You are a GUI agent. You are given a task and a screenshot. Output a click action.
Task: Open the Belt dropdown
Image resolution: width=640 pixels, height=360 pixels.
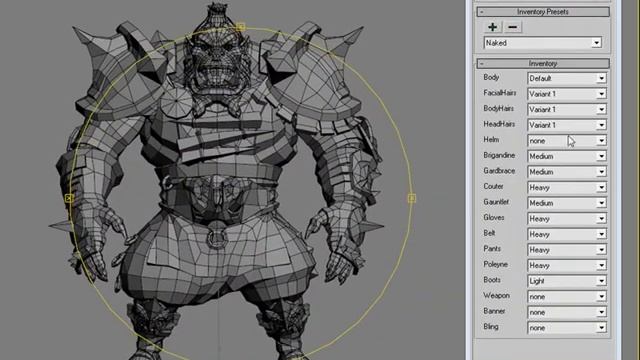(567, 234)
